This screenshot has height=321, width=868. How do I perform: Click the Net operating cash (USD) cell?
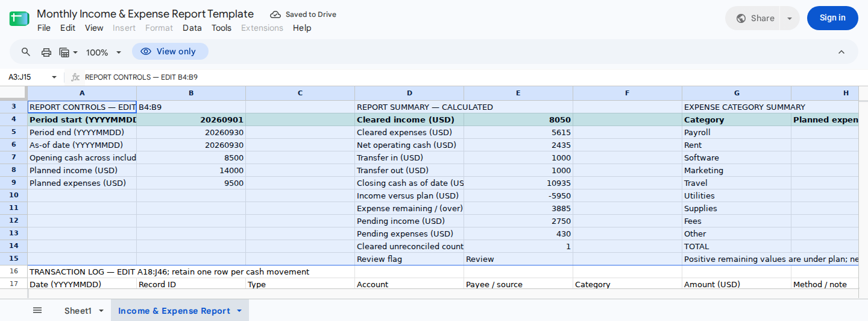pyautogui.click(x=409, y=145)
